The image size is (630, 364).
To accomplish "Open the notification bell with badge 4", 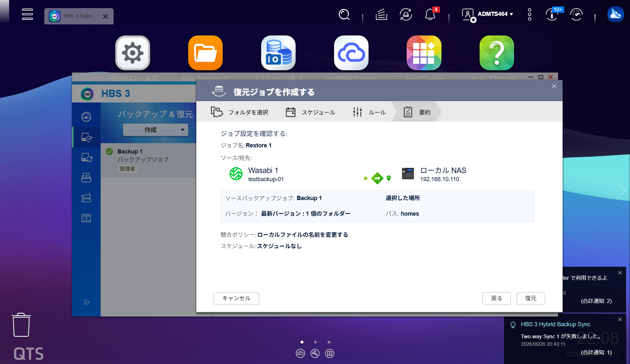I will tap(430, 14).
